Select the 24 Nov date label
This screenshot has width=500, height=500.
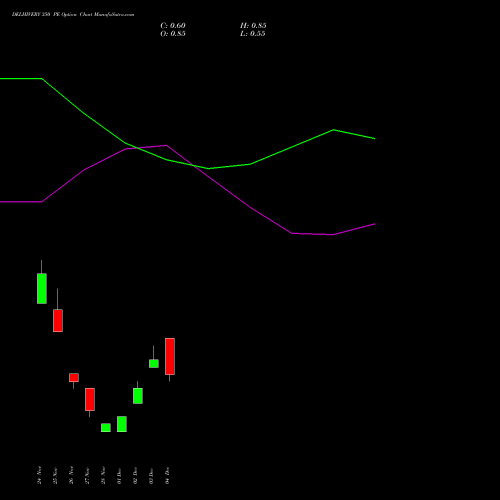coord(40,475)
